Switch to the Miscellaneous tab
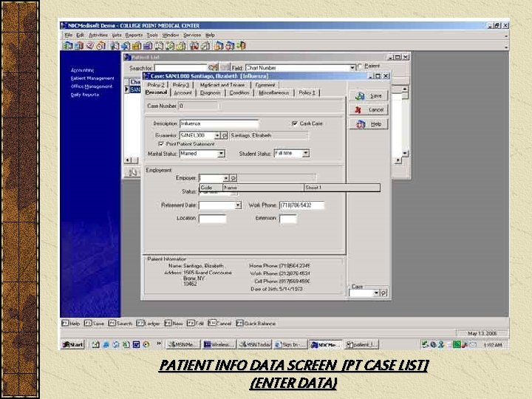Screen dimensions: 532x399 click(273, 92)
